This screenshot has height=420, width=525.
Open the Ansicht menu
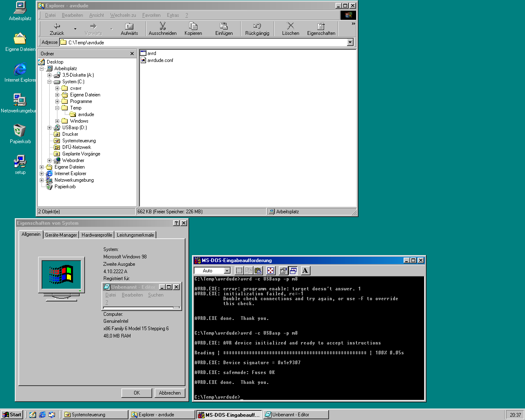click(97, 15)
